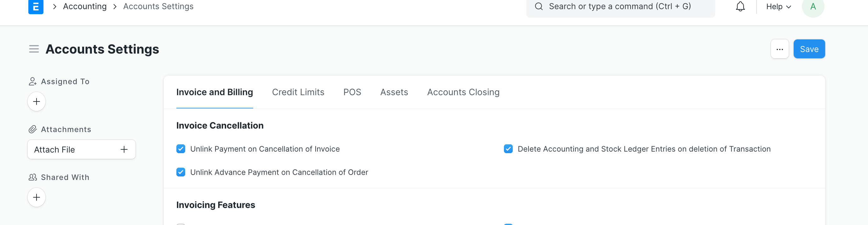Screen dimensions: 868x225
Task: Click the ERPNext logo icon
Action: pos(36,6)
